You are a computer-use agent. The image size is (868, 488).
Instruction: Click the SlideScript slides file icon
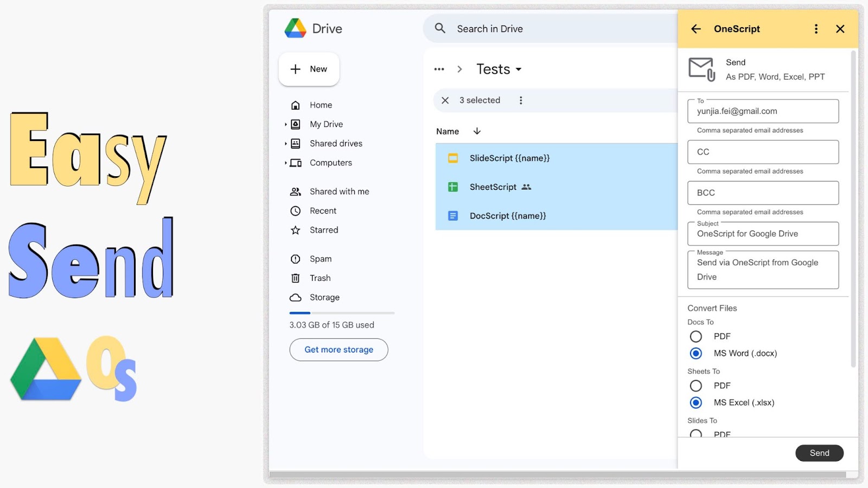tap(453, 158)
